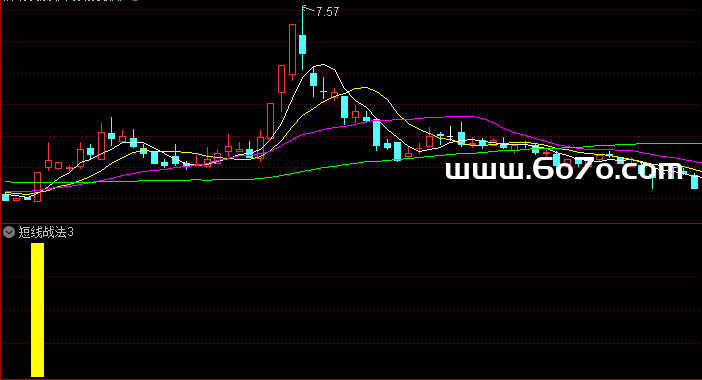This screenshot has height=380, width=702.
Task: Click the large cyan candle crossing magenta line
Action: pos(377,133)
